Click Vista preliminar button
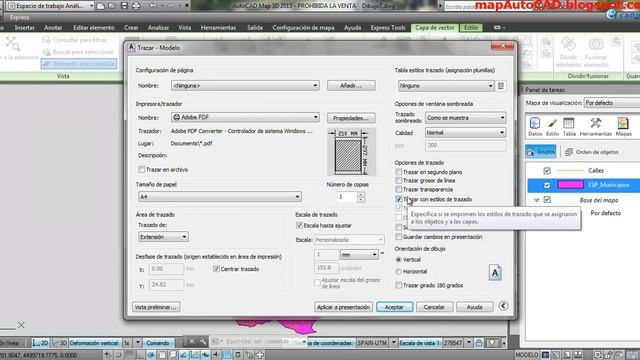Viewport: 640px width, 360px height. [156, 307]
